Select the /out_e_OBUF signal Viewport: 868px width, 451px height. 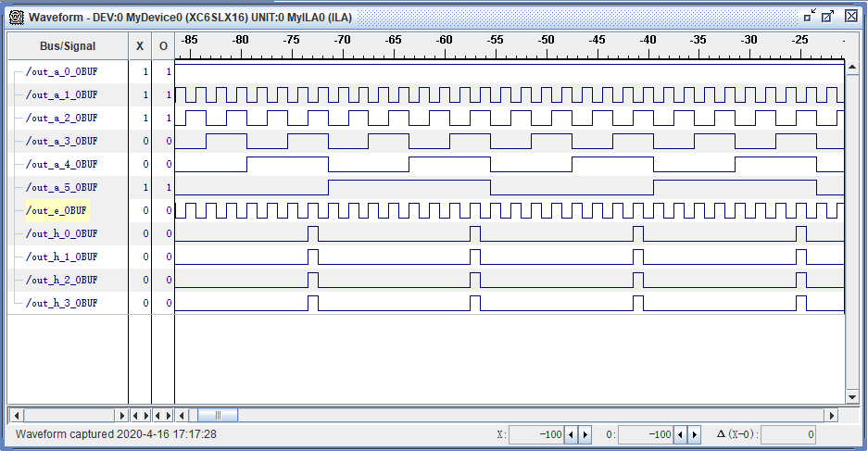coord(57,210)
